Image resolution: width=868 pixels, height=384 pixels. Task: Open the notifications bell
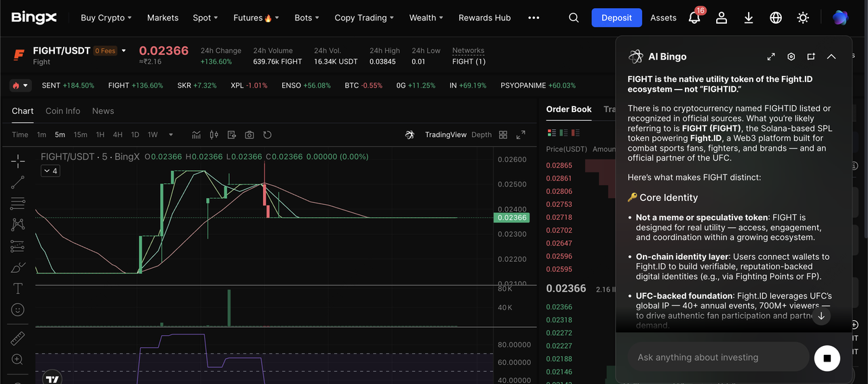click(x=694, y=18)
